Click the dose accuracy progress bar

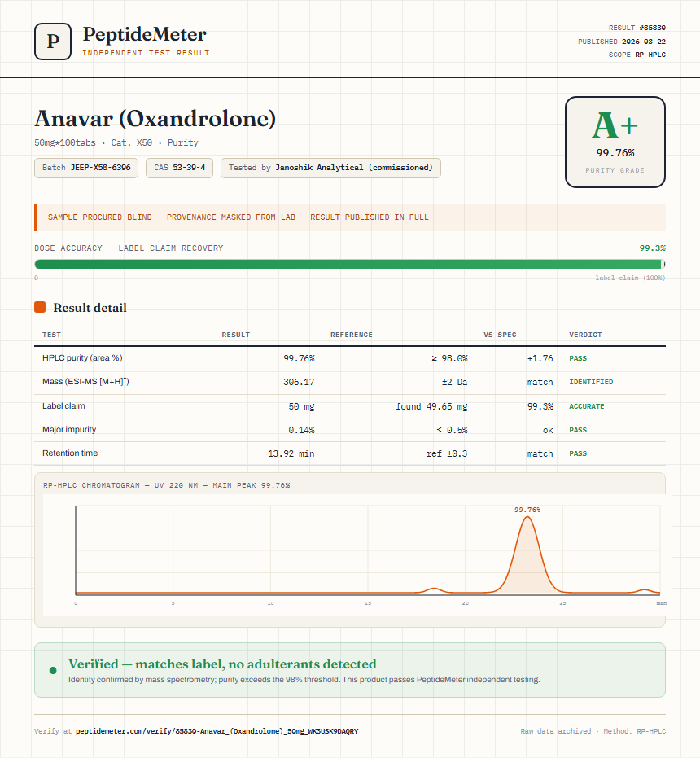tap(350, 264)
